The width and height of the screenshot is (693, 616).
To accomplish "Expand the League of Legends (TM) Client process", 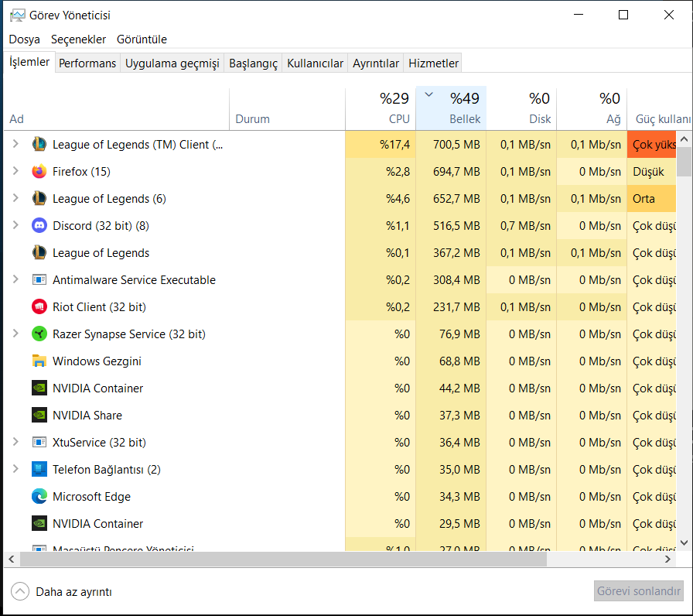I will pyautogui.click(x=15, y=144).
